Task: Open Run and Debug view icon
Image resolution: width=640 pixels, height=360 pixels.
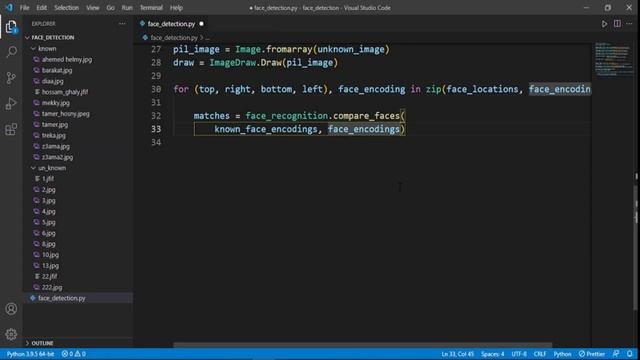Action: 11,103
